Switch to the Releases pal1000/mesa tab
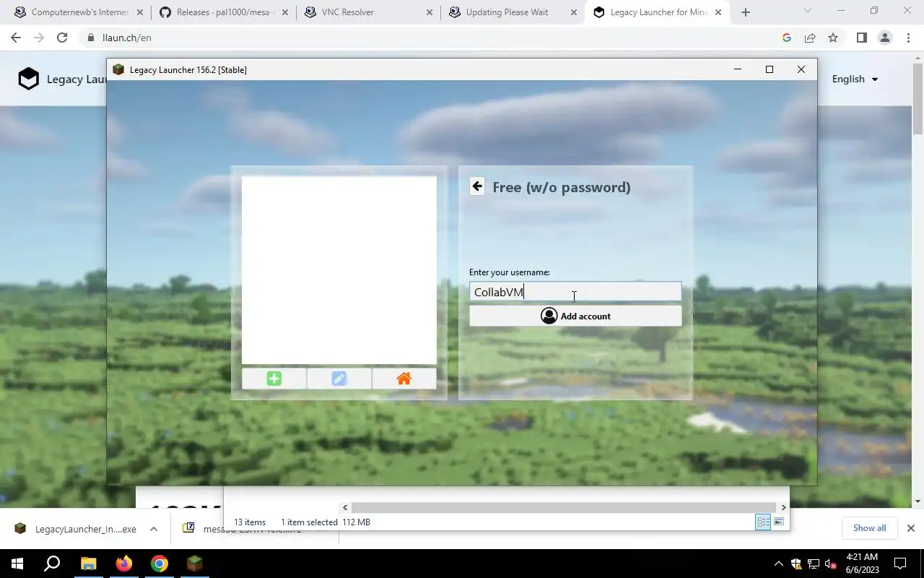924x578 pixels. [222, 12]
